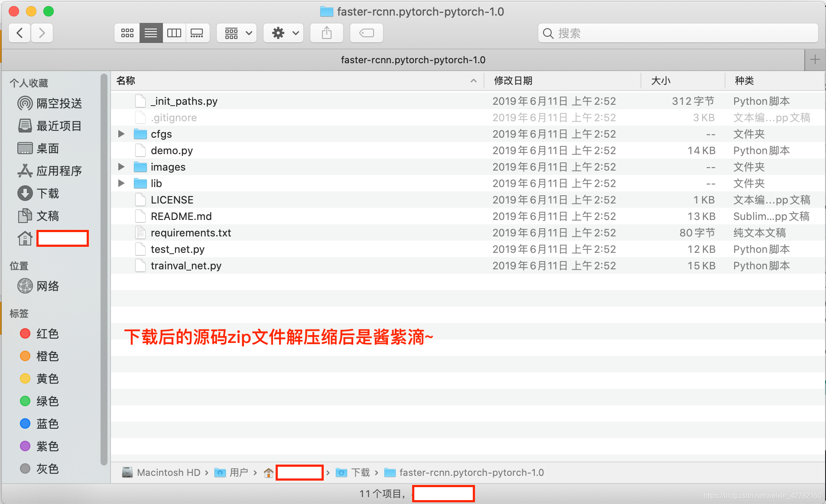Select the LICENSE file
The width and height of the screenshot is (826, 504).
click(x=468, y=200)
